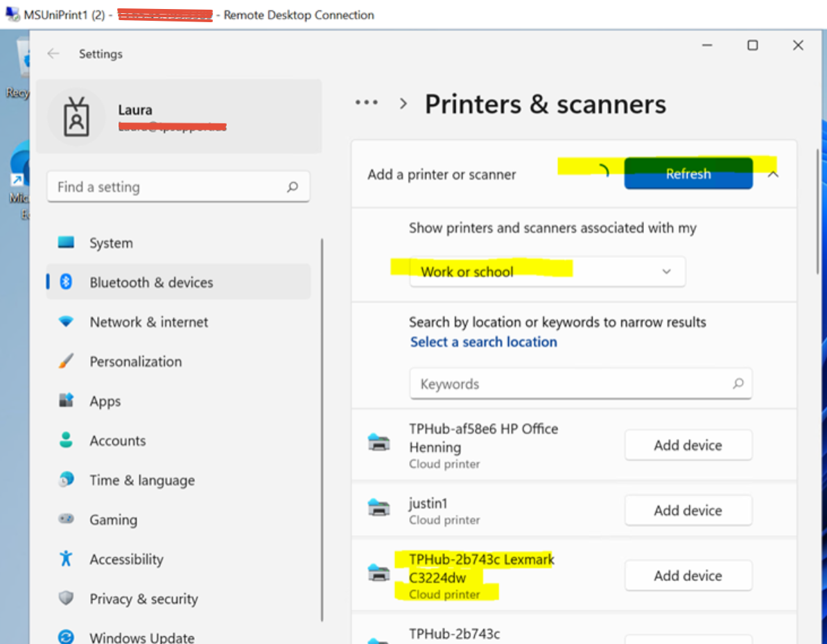Screen dimensions: 827x644
Task: Open the breadcrumb ellipsis menu
Action: [x=366, y=103]
